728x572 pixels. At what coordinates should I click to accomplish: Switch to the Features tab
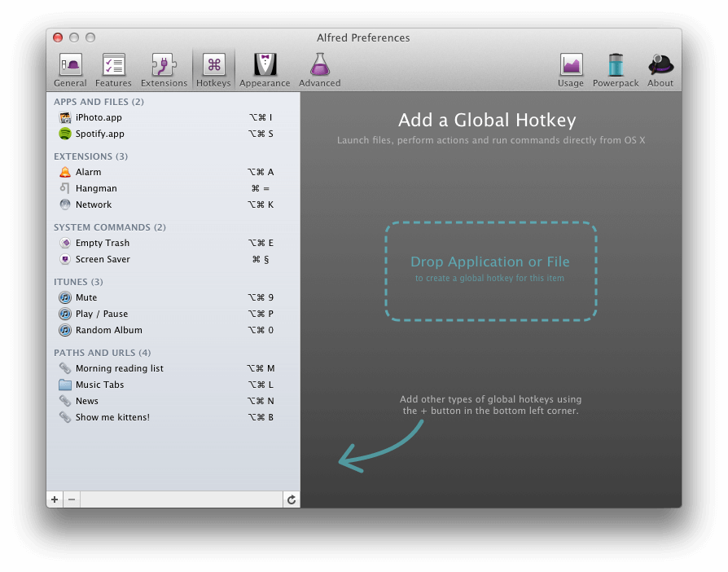tap(113, 70)
